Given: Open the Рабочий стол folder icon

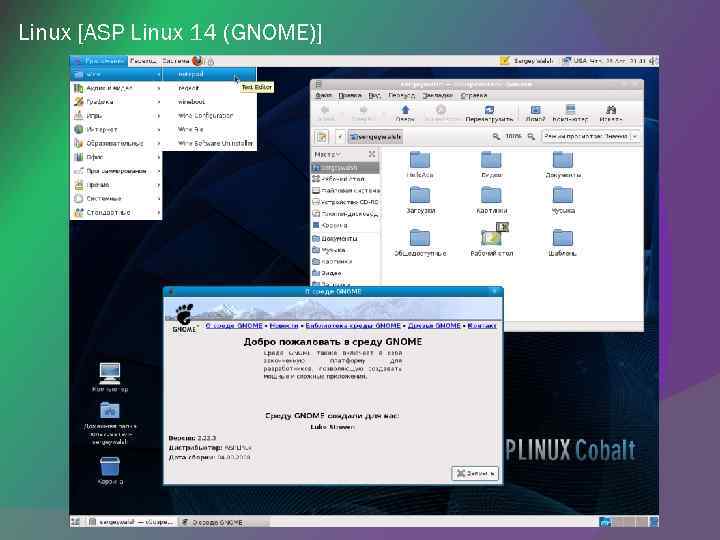Looking at the screenshot, I should click(x=491, y=240).
